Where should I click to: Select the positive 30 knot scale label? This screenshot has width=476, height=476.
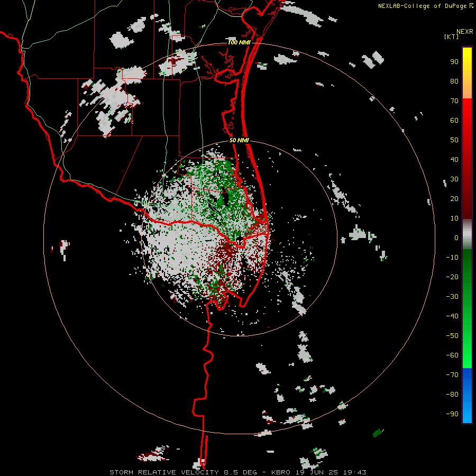click(454, 179)
